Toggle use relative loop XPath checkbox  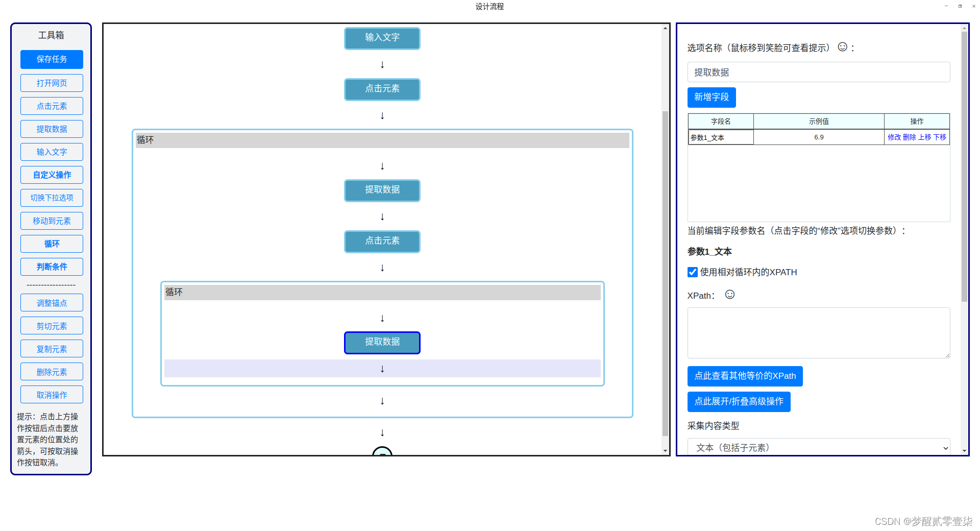tap(693, 272)
